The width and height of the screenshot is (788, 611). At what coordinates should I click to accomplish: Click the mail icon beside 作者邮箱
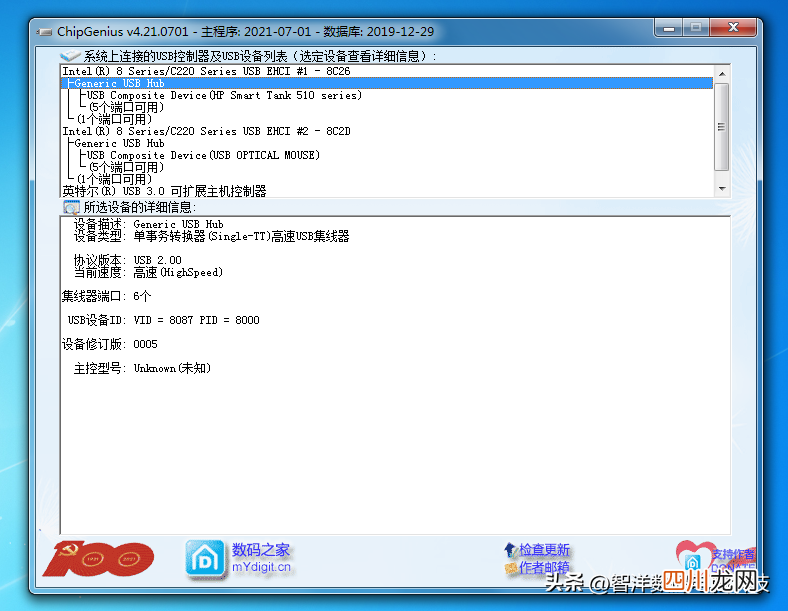click(511, 568)
